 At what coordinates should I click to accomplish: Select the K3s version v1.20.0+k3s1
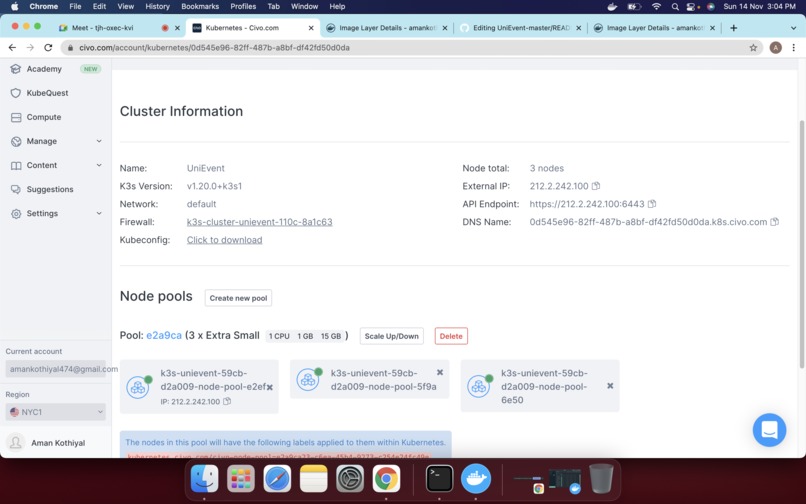[214, 186]
